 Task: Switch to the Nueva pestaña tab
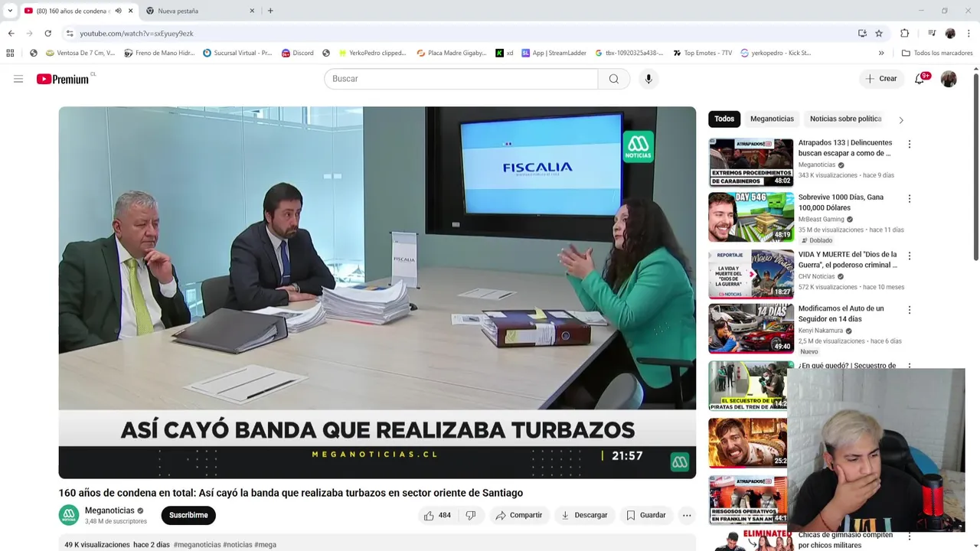coord(201,11)
